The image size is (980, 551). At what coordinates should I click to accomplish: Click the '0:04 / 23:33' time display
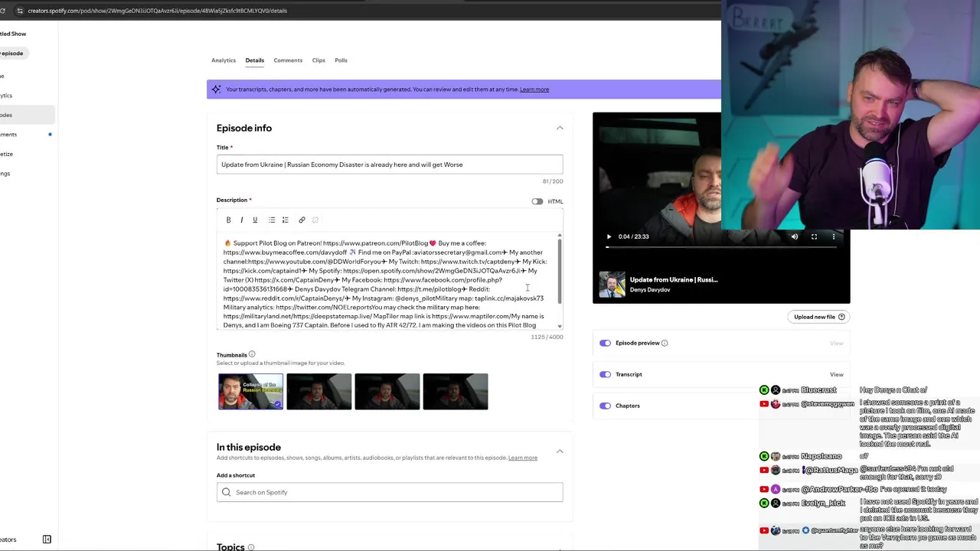(x=633, y=236)
